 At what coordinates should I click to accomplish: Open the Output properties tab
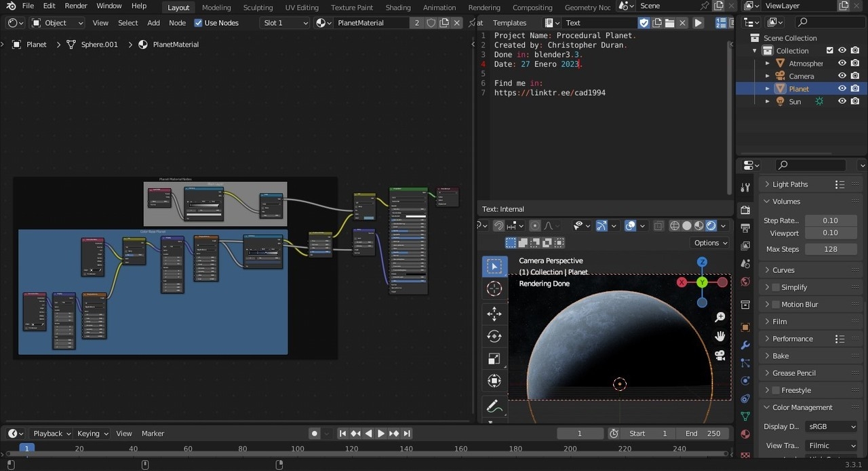coord(745,228)
